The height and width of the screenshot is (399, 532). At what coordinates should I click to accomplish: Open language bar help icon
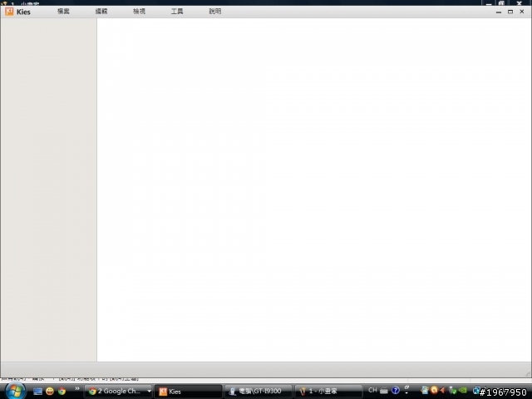(396, 391)
